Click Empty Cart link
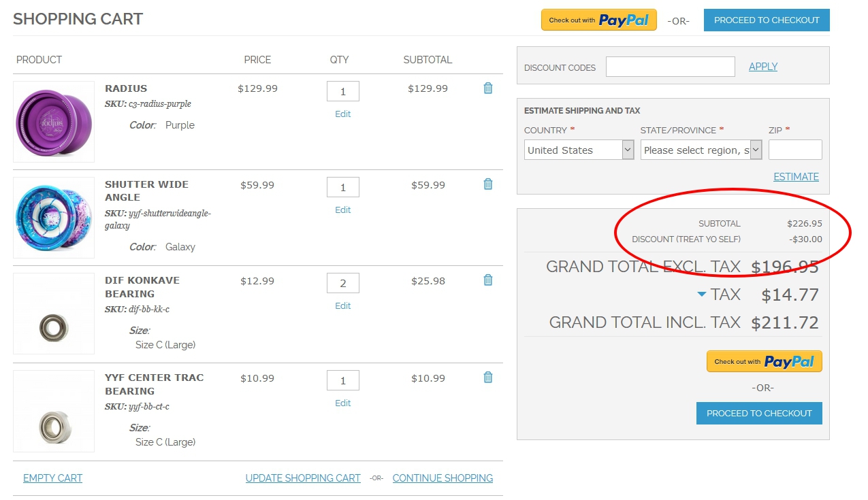This screenshot has height=500, width=868. pyautogui.click(x=52, y=478)
